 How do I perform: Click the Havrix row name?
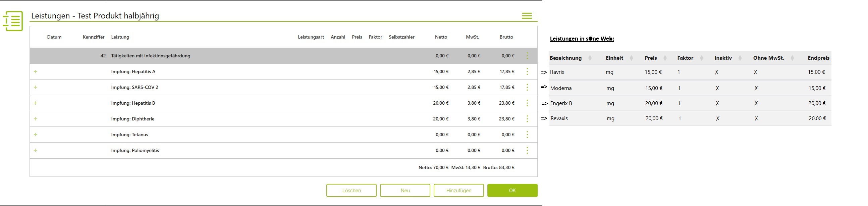[557, 72]
